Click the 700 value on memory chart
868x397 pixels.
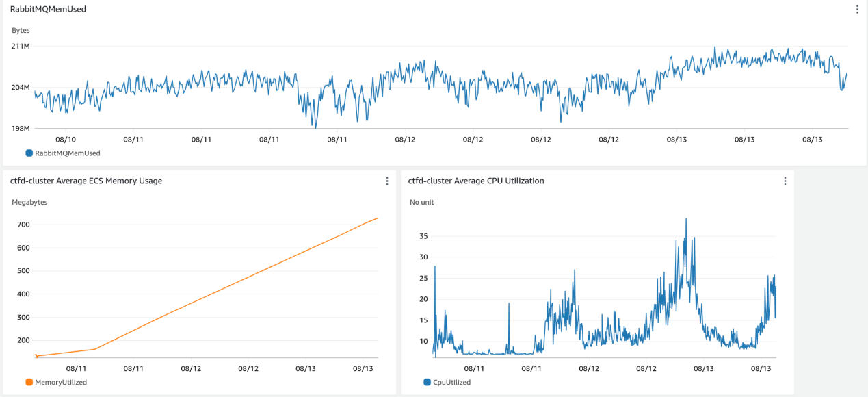[24, 225]
